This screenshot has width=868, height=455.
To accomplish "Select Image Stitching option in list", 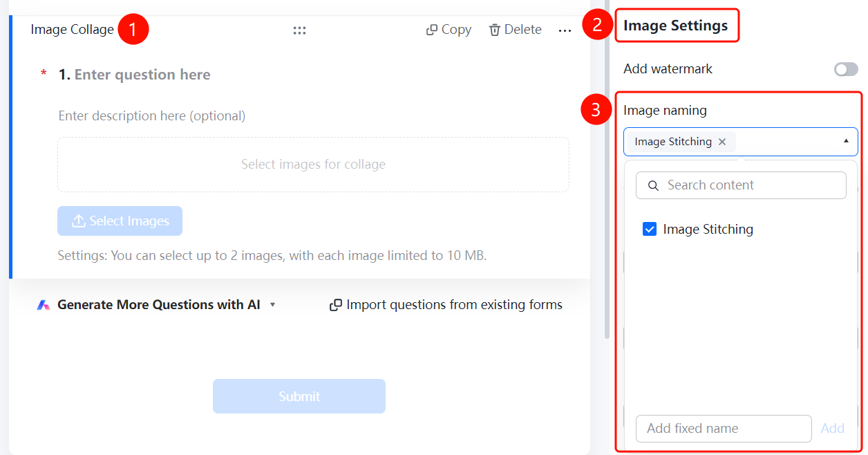I will pos(708,230).
